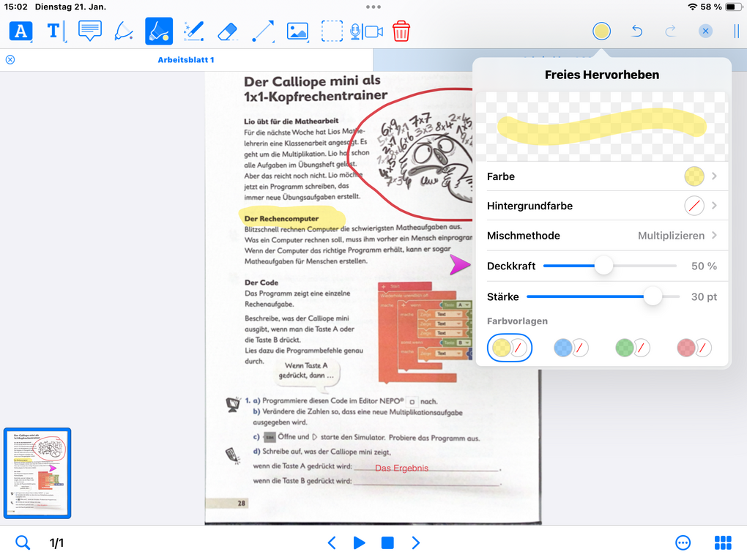Redo the last undone action

pos(670,31)
